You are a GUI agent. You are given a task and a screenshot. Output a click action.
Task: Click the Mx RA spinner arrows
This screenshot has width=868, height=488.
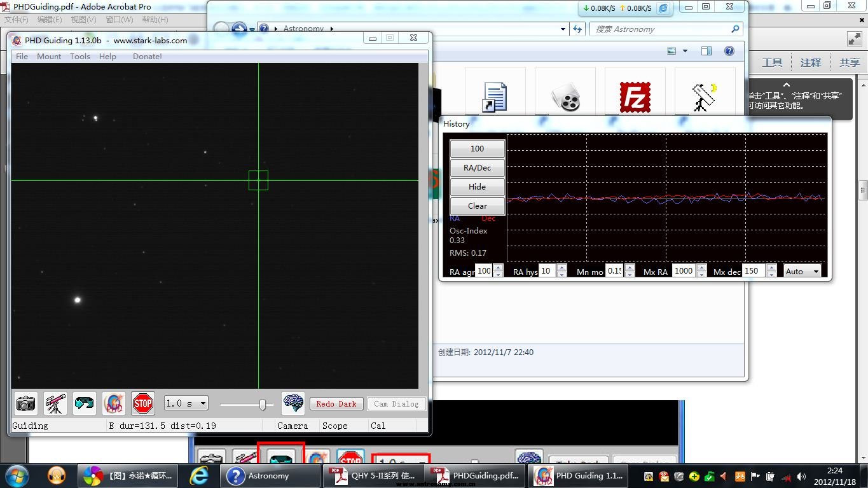tap(701, 271)
